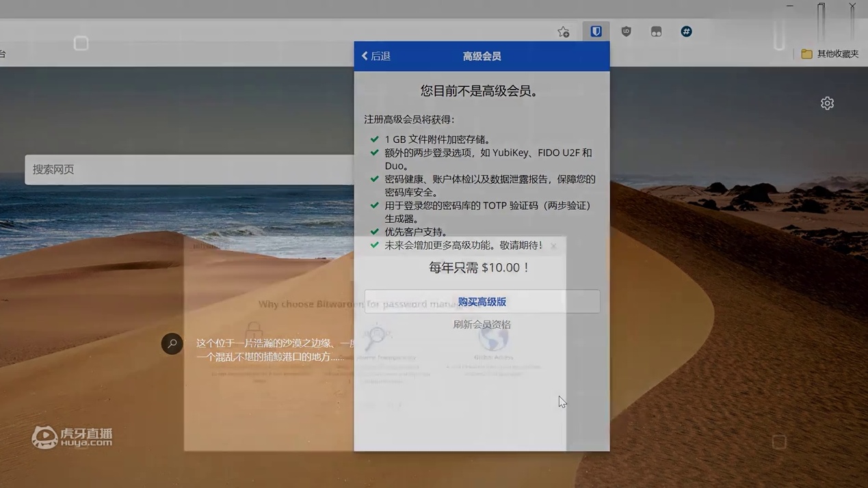Click 注册高级会员将获得 heading text

tap(409, 120)
